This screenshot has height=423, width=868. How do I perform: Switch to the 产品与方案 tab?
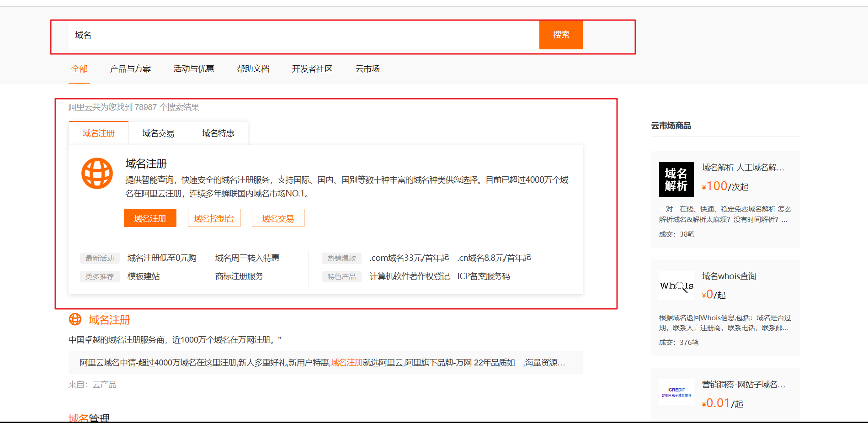click(130, 69)
